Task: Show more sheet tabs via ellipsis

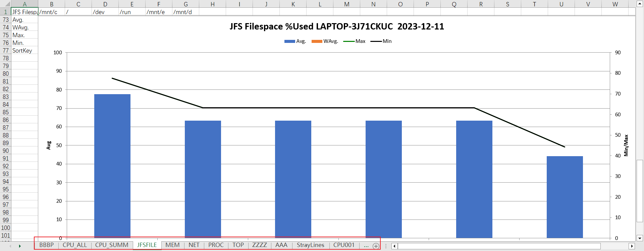Action: coord(366,245)
